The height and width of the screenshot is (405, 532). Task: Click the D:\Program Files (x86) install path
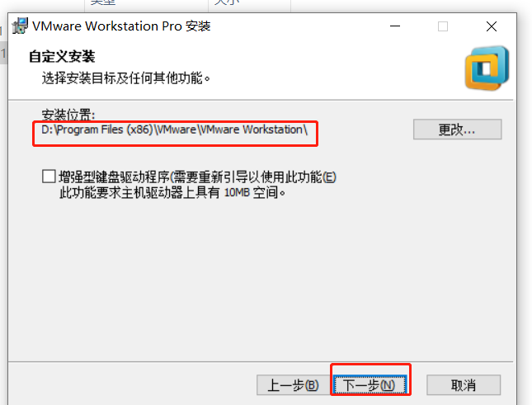pos(174,130)
